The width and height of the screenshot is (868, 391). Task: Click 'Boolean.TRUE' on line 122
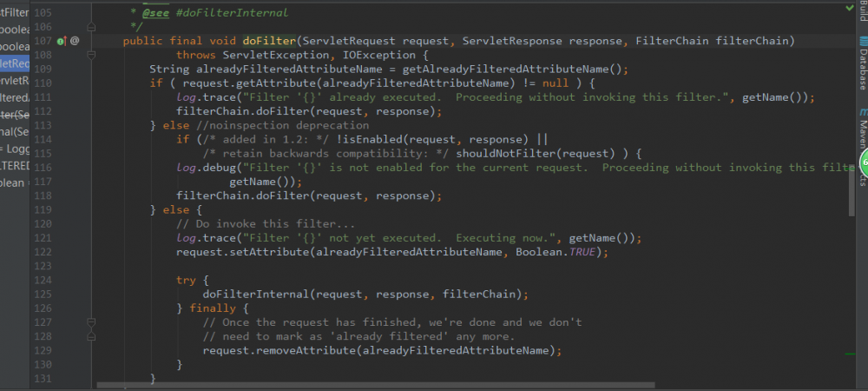click(x=556, y=252)
